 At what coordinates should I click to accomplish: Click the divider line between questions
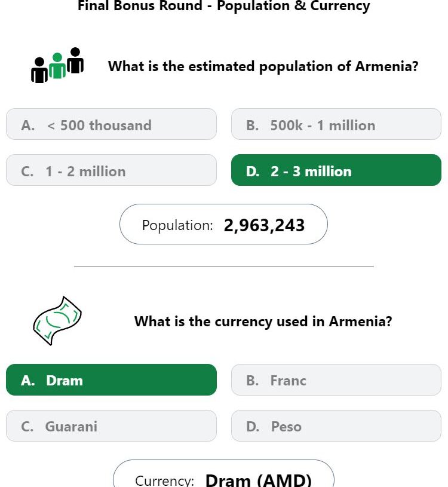224,267
